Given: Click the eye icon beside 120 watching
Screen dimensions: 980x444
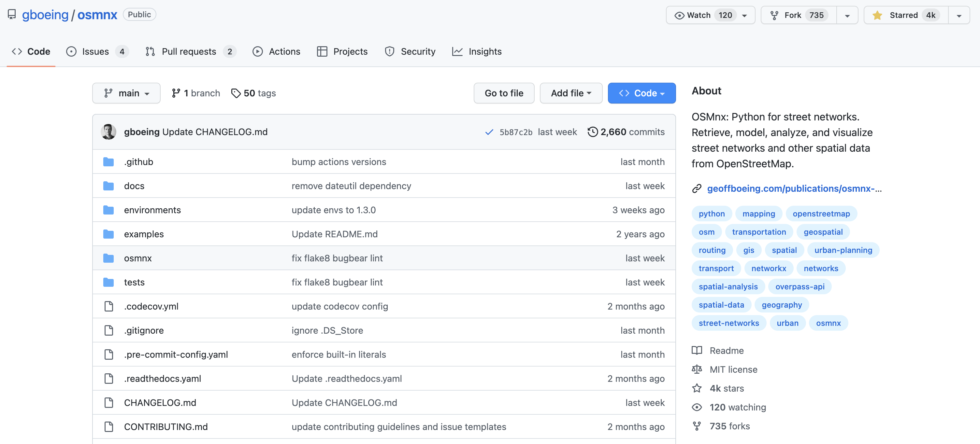Looking at the screenshot, I should [697, 407].
